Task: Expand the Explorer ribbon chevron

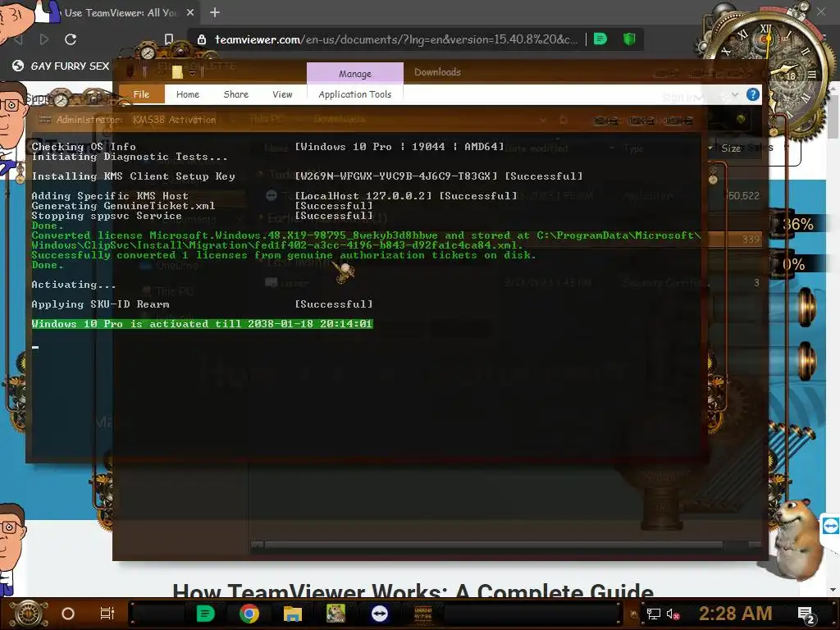Action: tap(735, 95)
